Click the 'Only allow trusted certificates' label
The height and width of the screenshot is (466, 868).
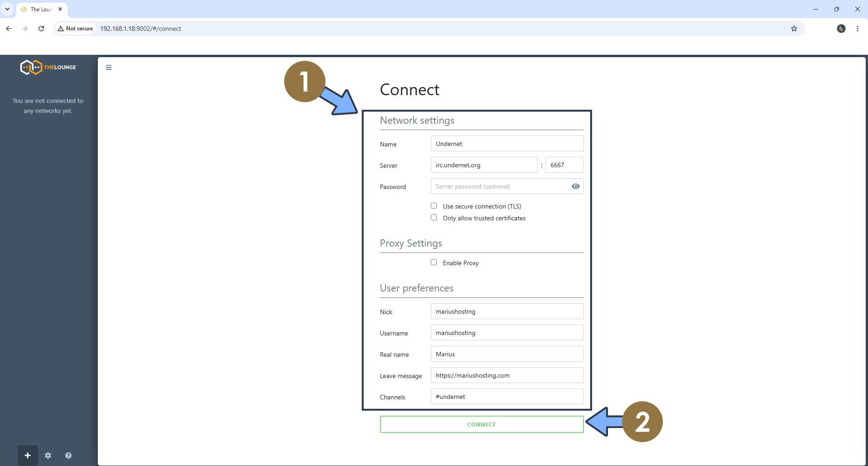(x=484, y=218)
